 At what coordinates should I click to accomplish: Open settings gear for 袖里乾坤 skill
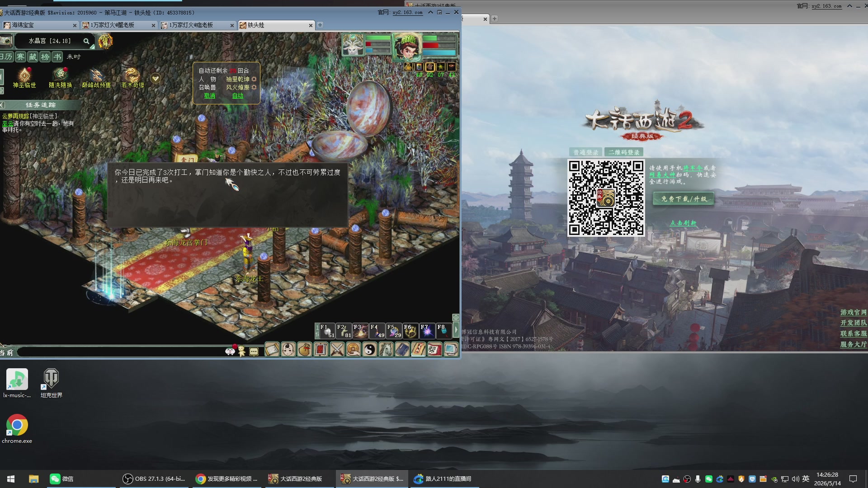click(x=254, y=79)
